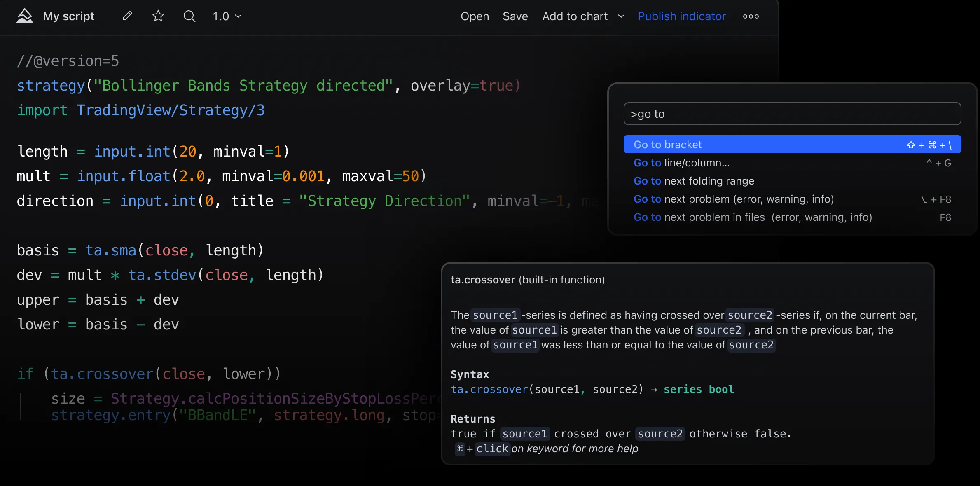Click ta.crossover heading in tooltip
Viewport: 980px width, 486px height.
(483, 280)
